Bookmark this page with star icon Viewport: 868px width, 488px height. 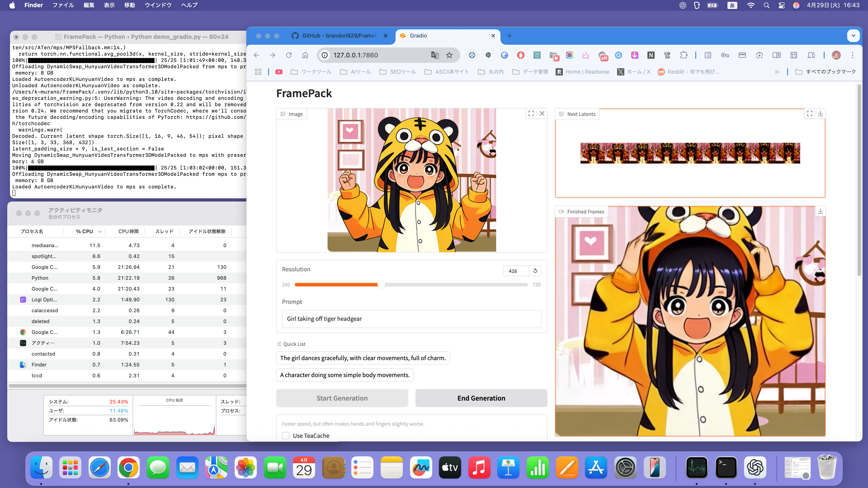click(449, 55)
